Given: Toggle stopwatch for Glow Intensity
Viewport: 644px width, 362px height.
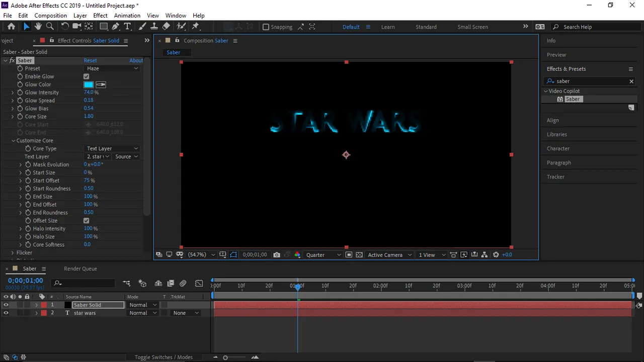Looking at the screenshot, I should (20, 93).
